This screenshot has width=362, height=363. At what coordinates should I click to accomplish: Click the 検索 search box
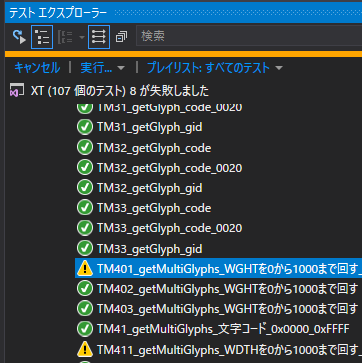tap(249, 36)
